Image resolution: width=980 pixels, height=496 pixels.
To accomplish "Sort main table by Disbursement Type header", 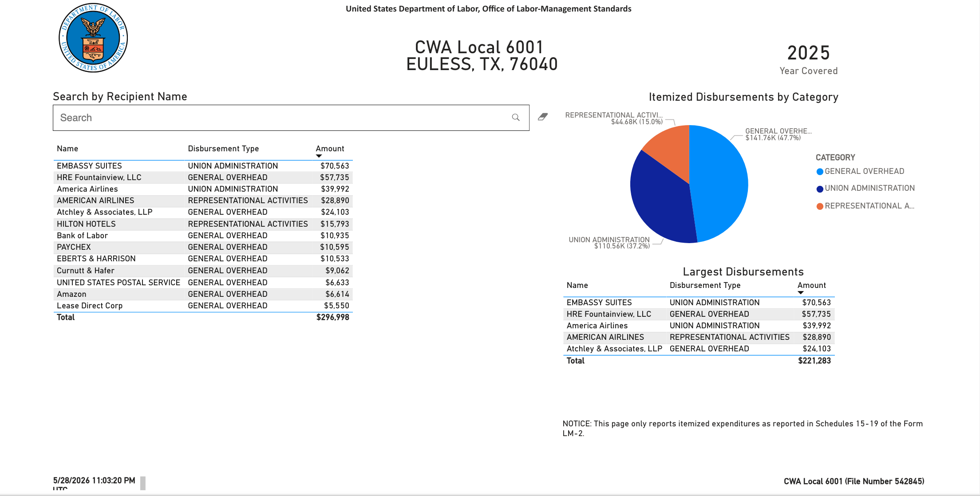I will click(x=223, y=149).
